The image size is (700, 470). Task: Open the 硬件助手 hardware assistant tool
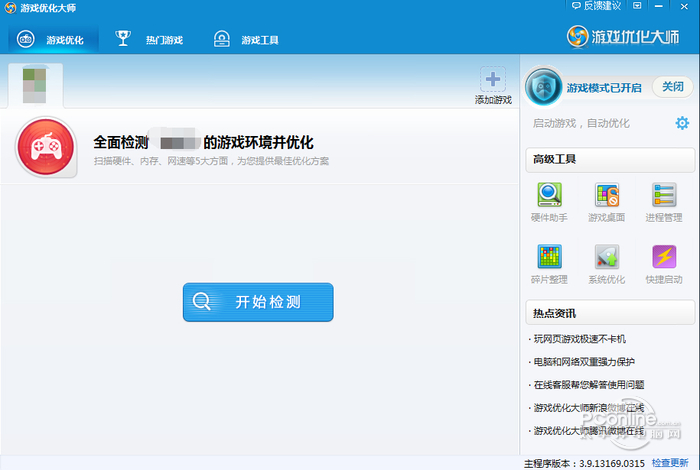(x=549, y=202)
